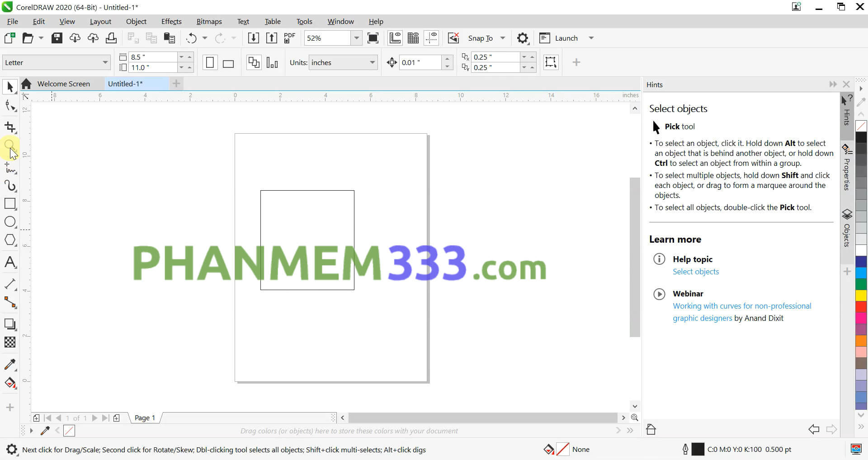Open Working with curves webinar link
The width and height of the screenshot is (868, 460).
tap(742, 312)
